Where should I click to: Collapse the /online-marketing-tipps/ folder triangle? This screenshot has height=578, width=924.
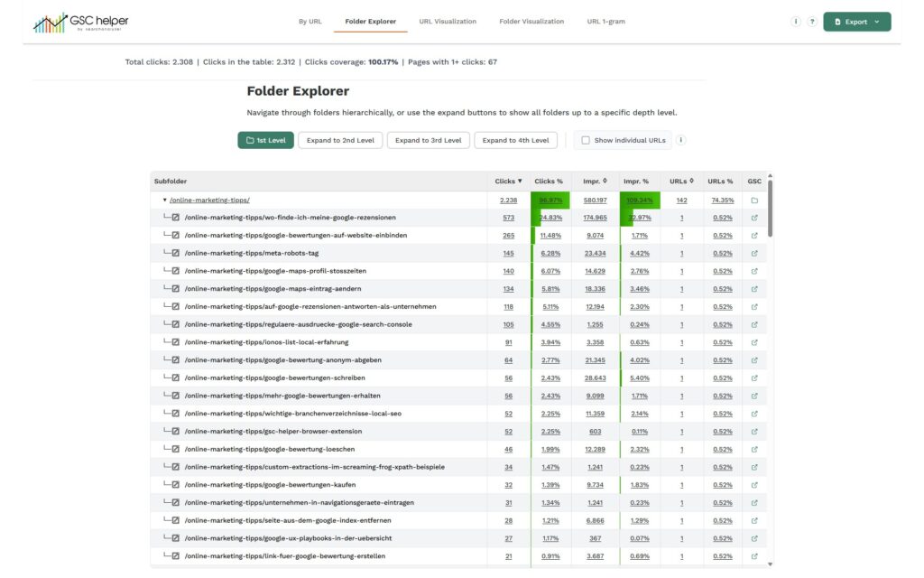point(164,200)
